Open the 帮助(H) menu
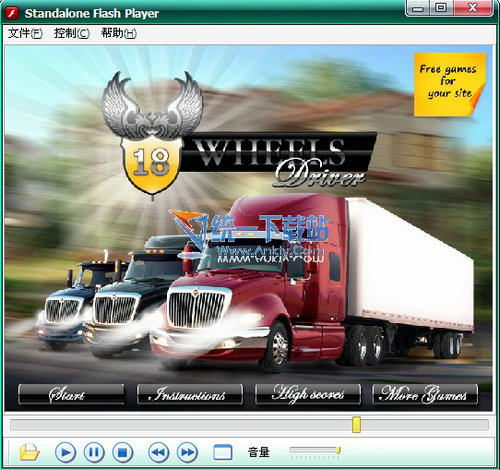This screenshot has width=500, height=470. (119, 33)
